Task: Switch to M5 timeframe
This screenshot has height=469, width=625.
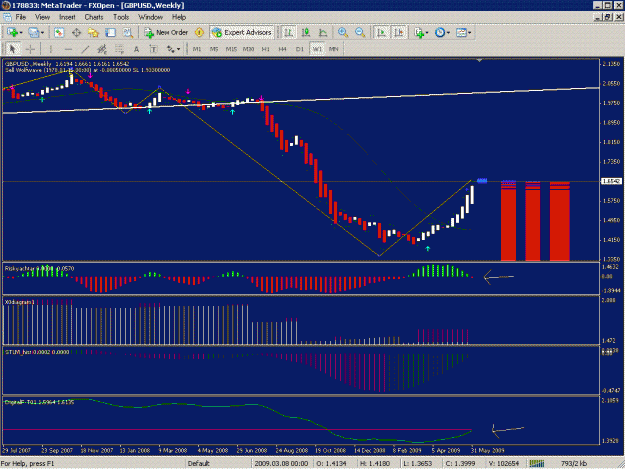Action: point(214,49)
